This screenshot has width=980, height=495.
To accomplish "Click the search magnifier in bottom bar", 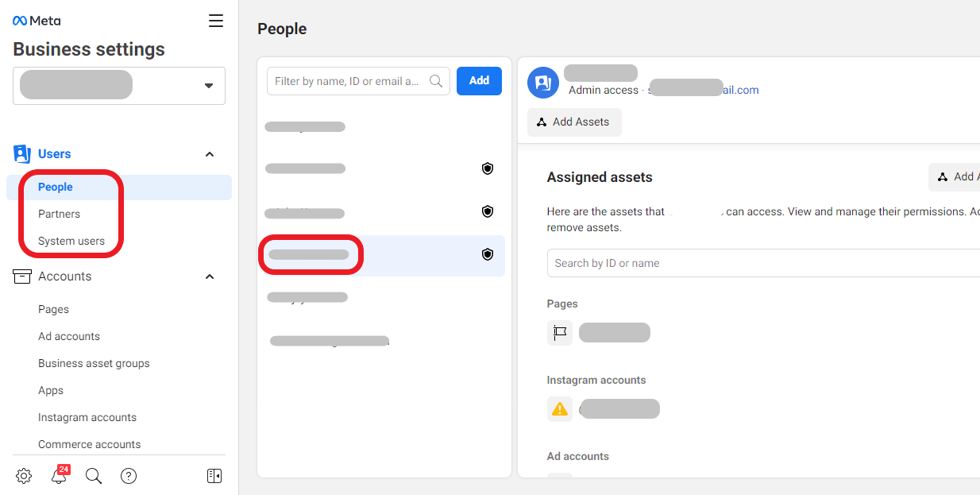I will pyautogui.click(x=94, y=476).
